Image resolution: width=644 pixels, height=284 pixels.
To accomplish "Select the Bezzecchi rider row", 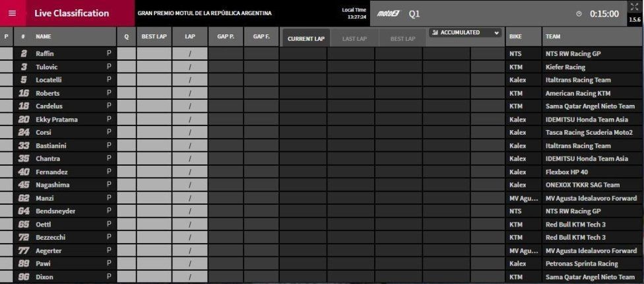I will [321, 237].
